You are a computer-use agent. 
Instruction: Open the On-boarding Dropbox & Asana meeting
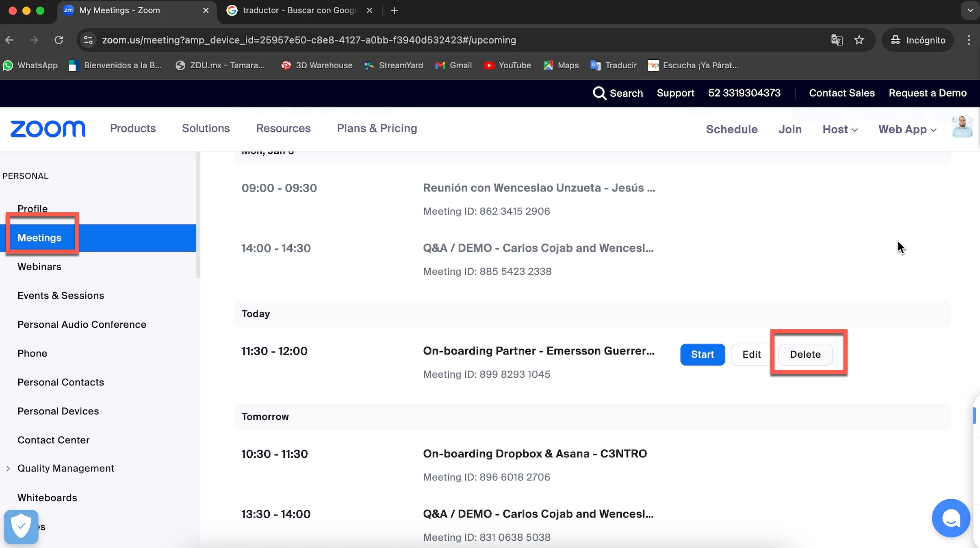tap(535, 454)
